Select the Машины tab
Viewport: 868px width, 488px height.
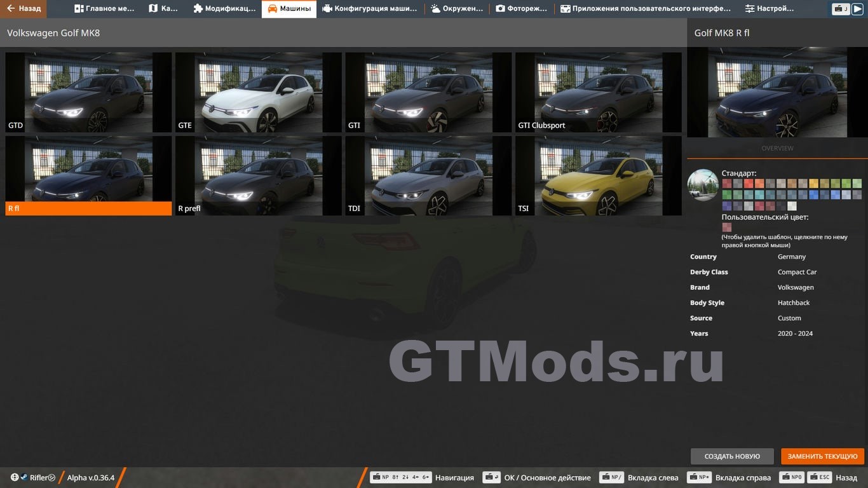click(289, 9)
